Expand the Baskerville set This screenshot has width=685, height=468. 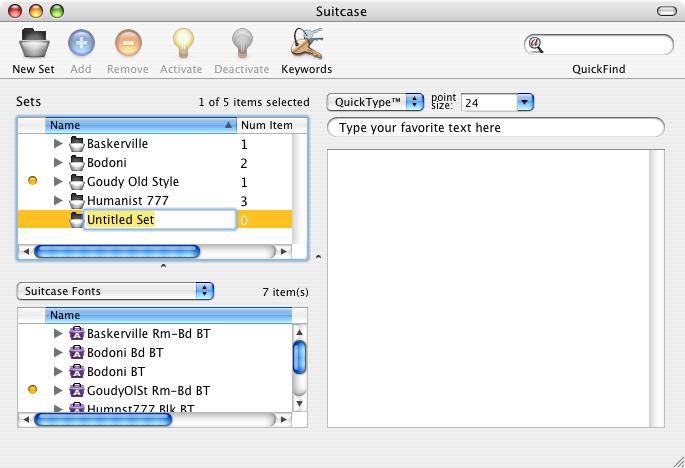(x=58, y=143)
